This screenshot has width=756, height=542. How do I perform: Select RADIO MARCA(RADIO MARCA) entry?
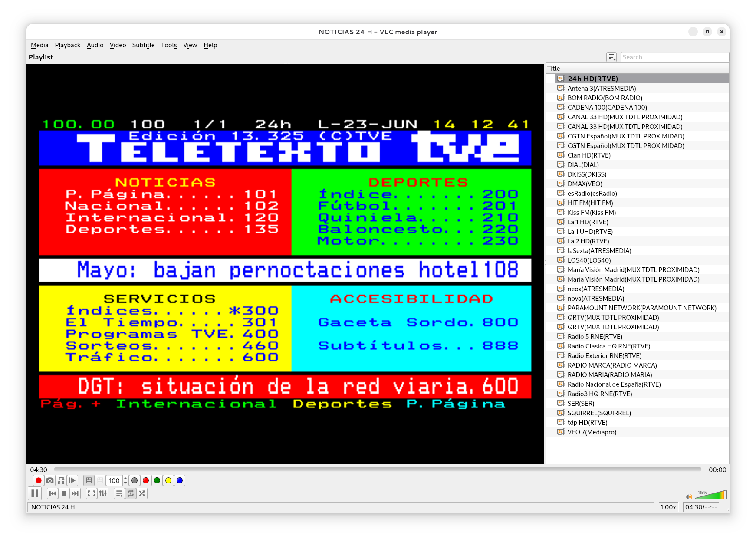coord(642,365)
